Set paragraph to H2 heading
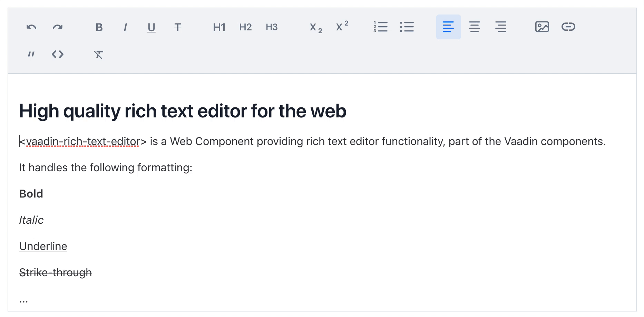 tap(245, 27)
